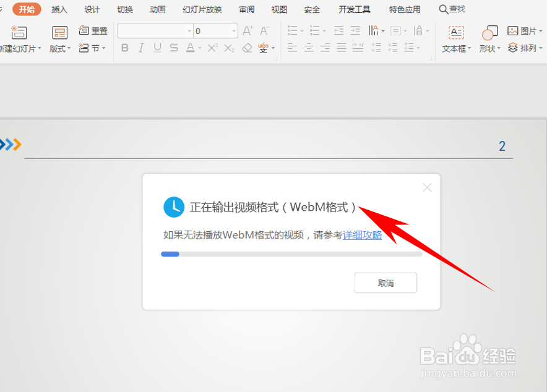Click the text orientation icon at ribbon right
This screenshot has width=547, height=392.
(x=418, y=31)
